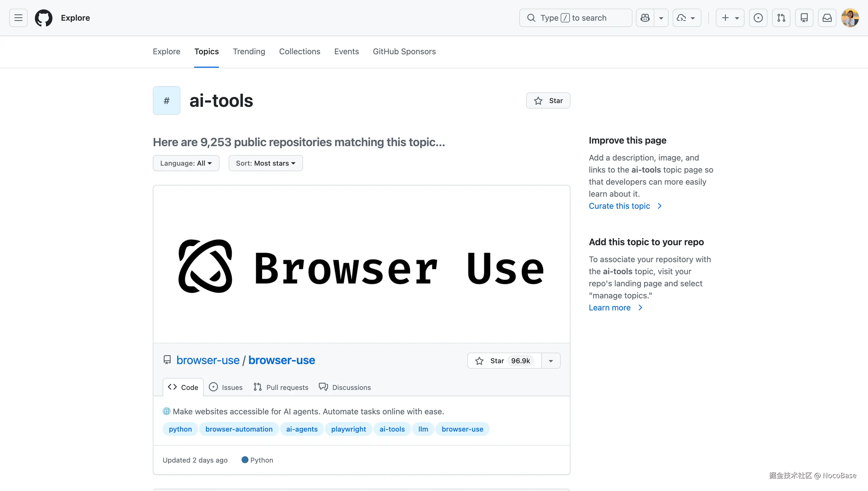Open the browser-use owner link

coord(208,360)
